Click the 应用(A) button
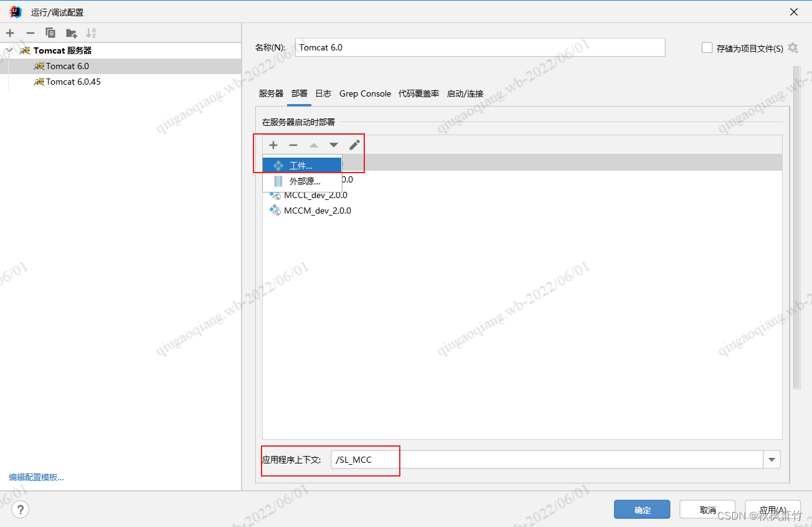This screenshot has width=812, height=527. 773,510
